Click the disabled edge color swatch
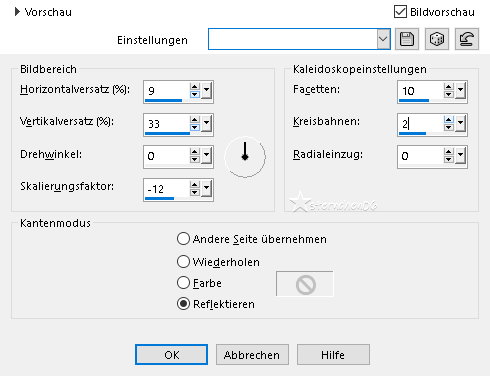Screen dimensions: 490x376 [x=305, y=284]
